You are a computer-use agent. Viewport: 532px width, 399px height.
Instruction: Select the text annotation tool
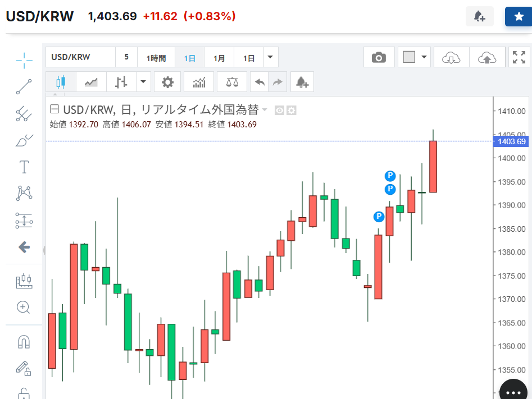point(24,167)
